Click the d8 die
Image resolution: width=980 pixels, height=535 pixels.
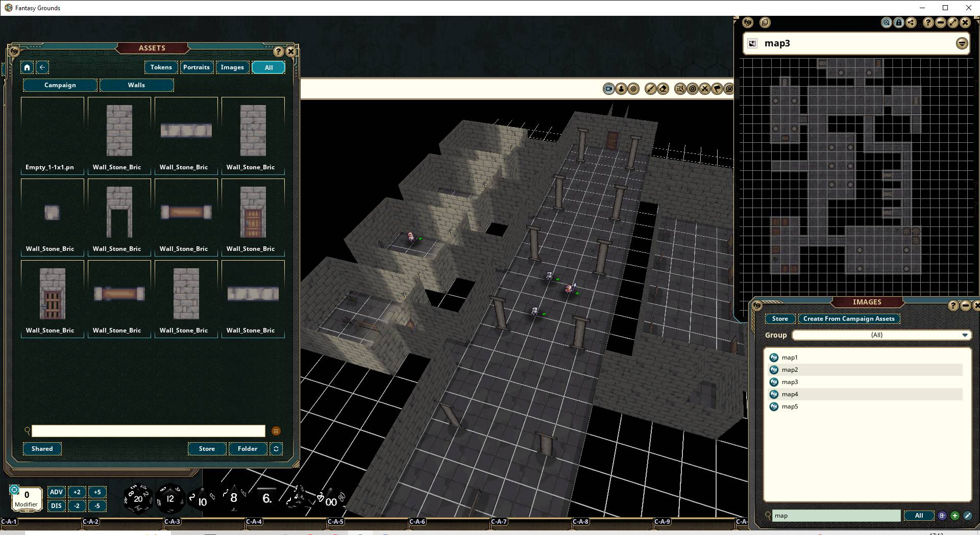(x=233, y=497)
